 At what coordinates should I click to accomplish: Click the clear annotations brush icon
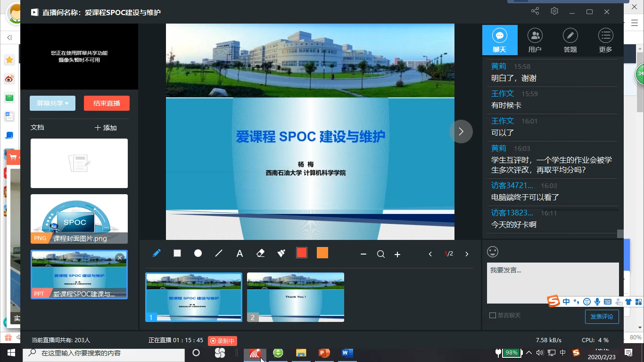click(x=281, y=254)
